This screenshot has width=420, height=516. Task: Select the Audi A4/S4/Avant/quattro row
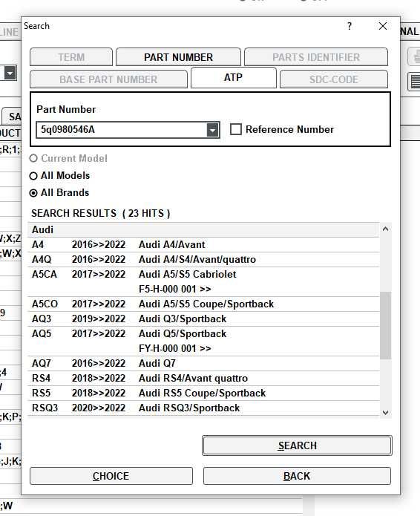[x=204, y=260]
